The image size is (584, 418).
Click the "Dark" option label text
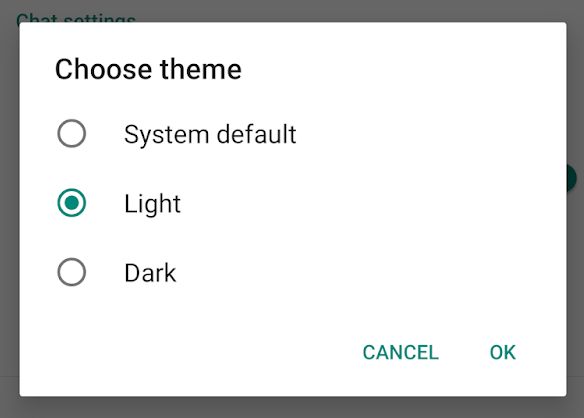[150, 273]
